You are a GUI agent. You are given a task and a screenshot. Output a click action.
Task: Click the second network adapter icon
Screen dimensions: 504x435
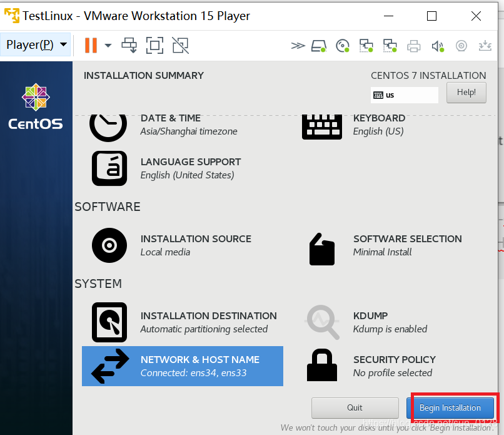pyautogui.click(x=390, y=46)
